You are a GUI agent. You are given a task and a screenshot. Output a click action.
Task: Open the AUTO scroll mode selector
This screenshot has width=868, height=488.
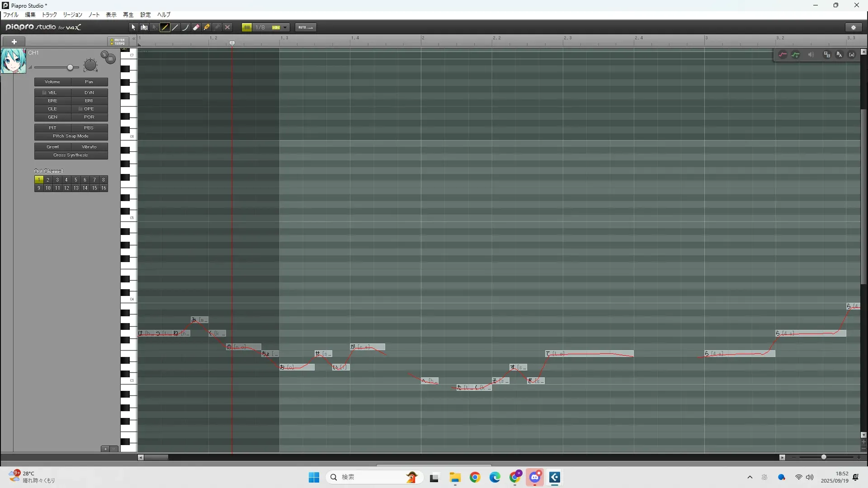coord(306,28)
